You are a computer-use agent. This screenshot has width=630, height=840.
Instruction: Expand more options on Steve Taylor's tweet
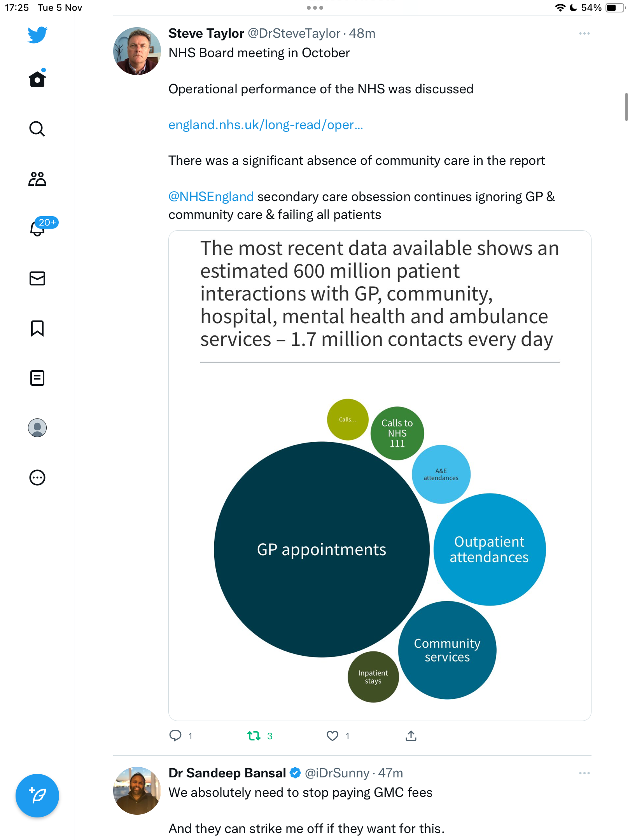(x=584, y=34)
